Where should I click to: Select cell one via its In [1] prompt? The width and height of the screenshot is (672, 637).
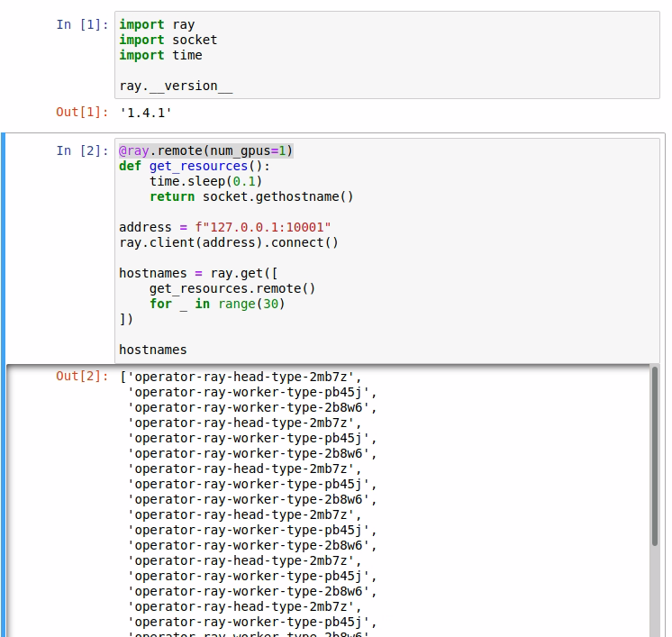[82, 25]
